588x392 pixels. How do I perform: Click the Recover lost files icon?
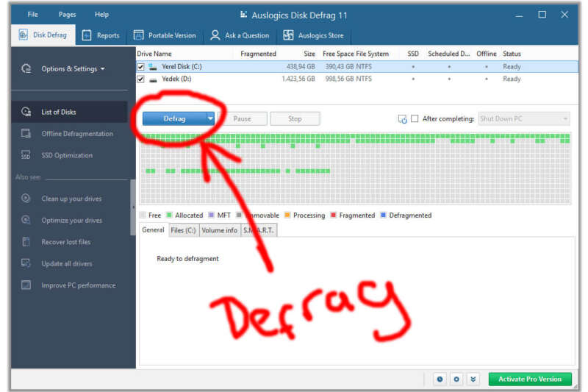[x=26, y=241]
